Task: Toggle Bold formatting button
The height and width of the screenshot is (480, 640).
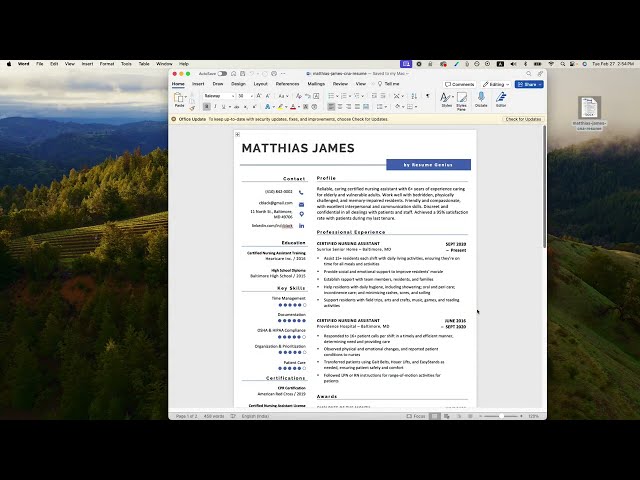Action: pos(207,107)
